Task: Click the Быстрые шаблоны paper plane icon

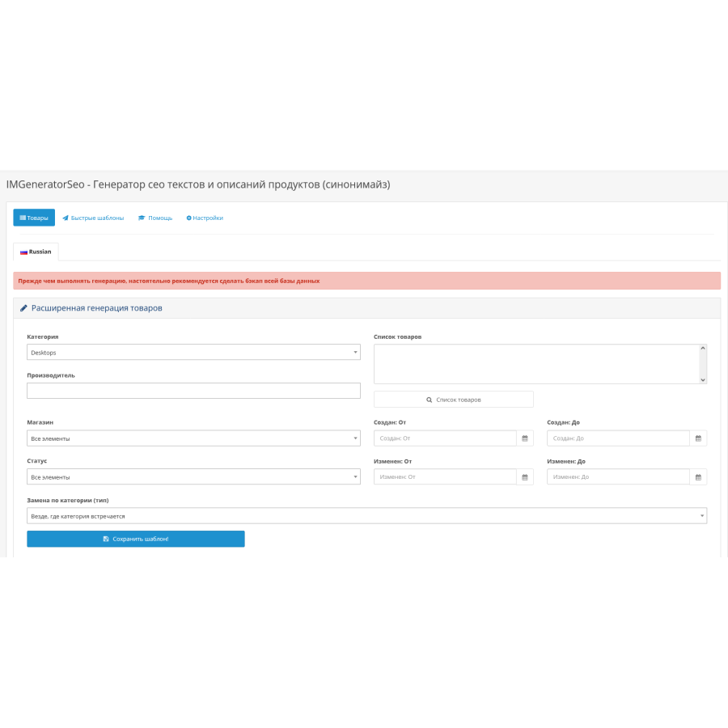Action: (x=66, y=218)
